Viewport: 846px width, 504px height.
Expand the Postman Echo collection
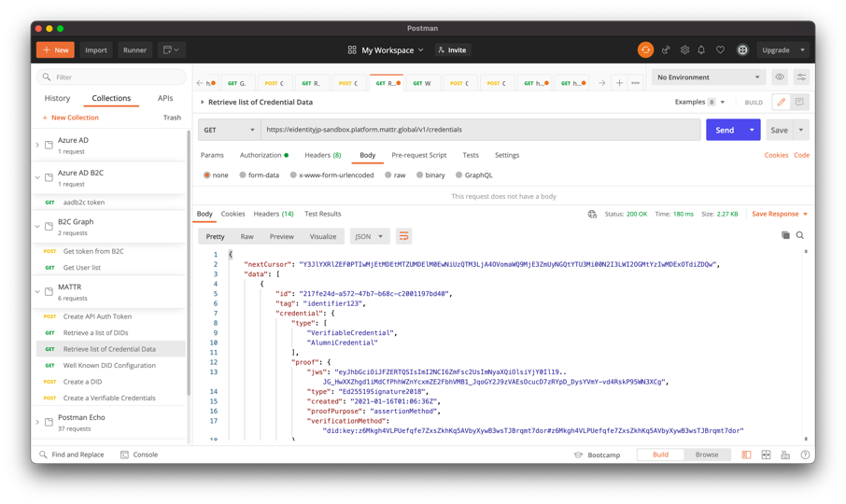tap(37, 422)
